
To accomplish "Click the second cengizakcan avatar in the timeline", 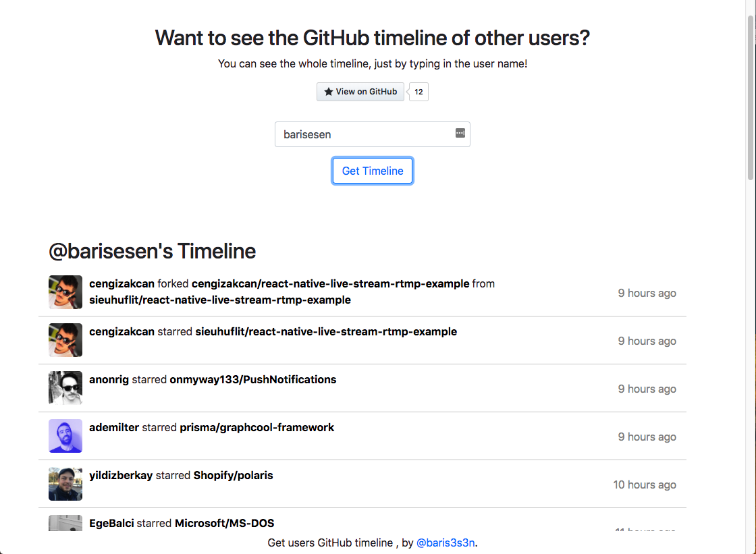I will 65,340.
